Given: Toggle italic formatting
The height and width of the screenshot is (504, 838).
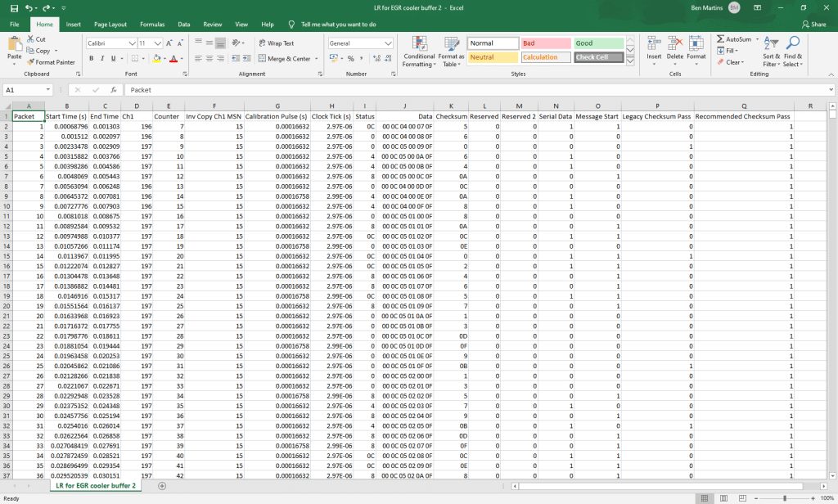Looking at the screenshot, I should coord(102,58).
